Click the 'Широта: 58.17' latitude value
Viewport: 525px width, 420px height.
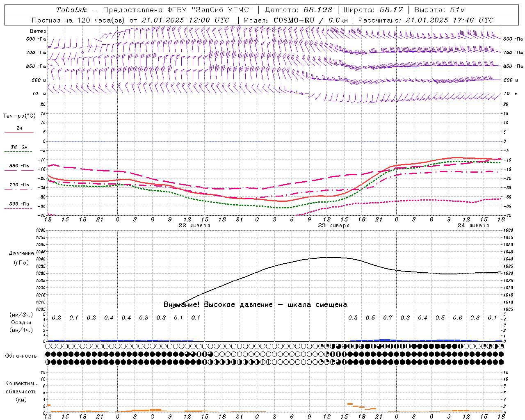(373, 10)
